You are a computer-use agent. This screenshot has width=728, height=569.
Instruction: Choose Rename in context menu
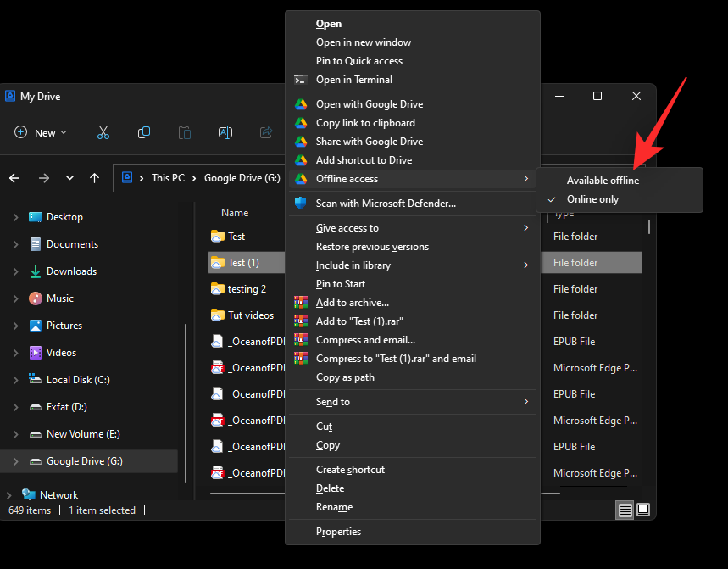tap(412, 507)
